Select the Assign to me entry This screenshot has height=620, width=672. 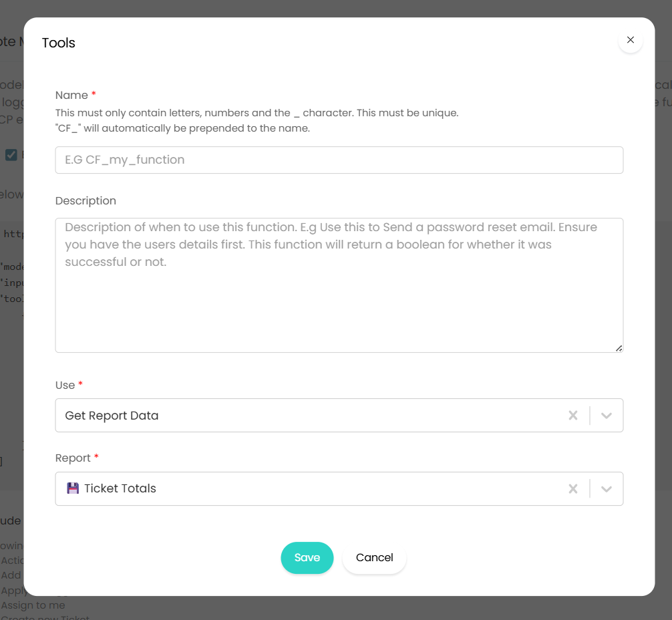[33, 605]
